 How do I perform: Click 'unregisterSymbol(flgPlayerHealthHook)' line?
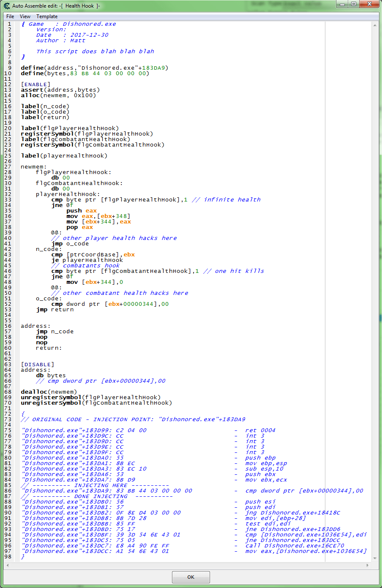pos(91,397)
